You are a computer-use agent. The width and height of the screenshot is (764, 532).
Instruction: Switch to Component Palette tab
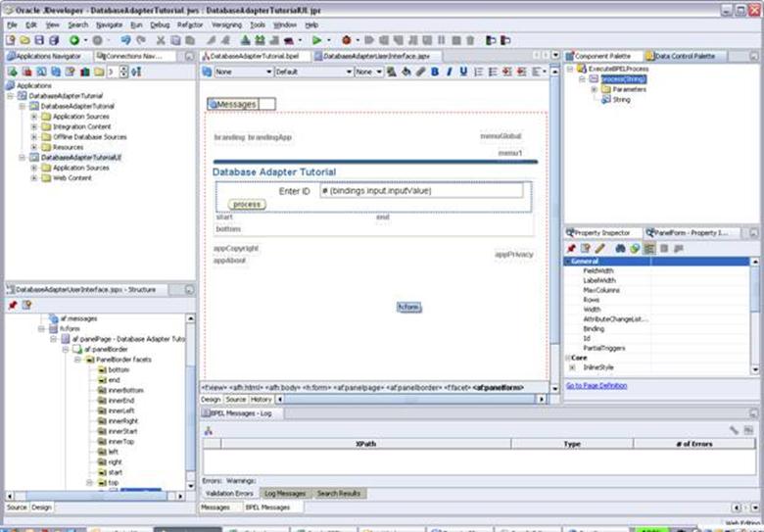(x=603, y=56)
